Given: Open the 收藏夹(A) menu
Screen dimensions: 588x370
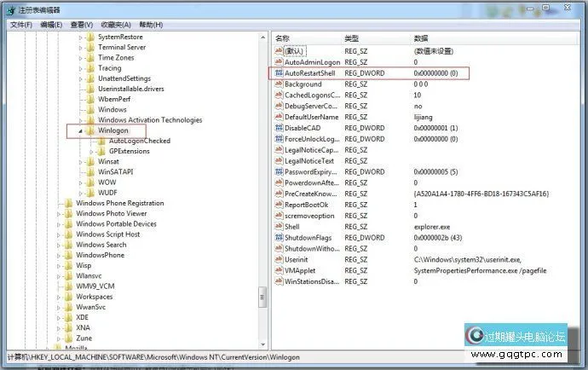Looking at the screenshot, I should pyautogui.click(x=116, y=25).
